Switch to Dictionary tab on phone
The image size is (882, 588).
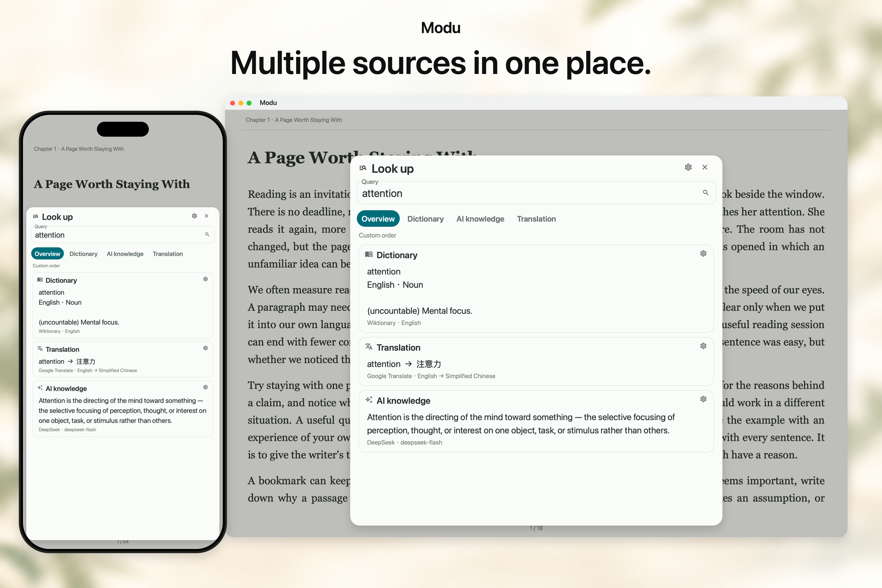click(x=83, y=254)
